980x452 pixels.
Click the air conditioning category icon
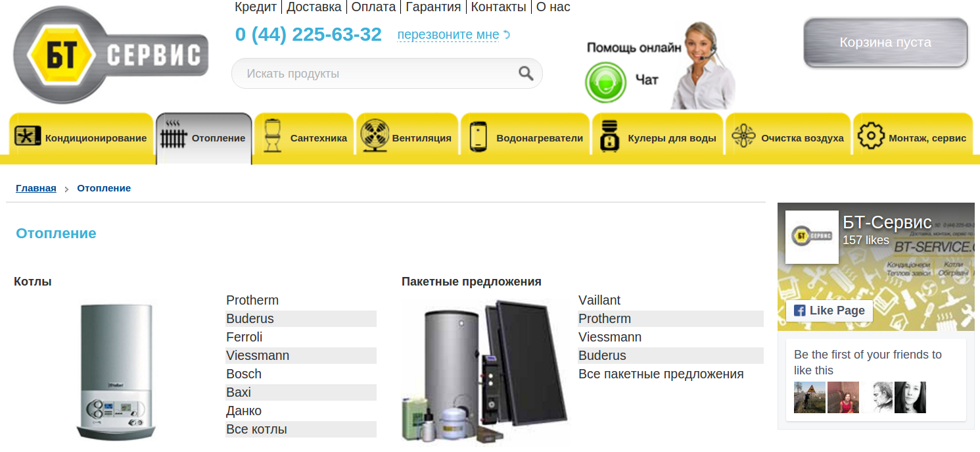tap(28, 138)
